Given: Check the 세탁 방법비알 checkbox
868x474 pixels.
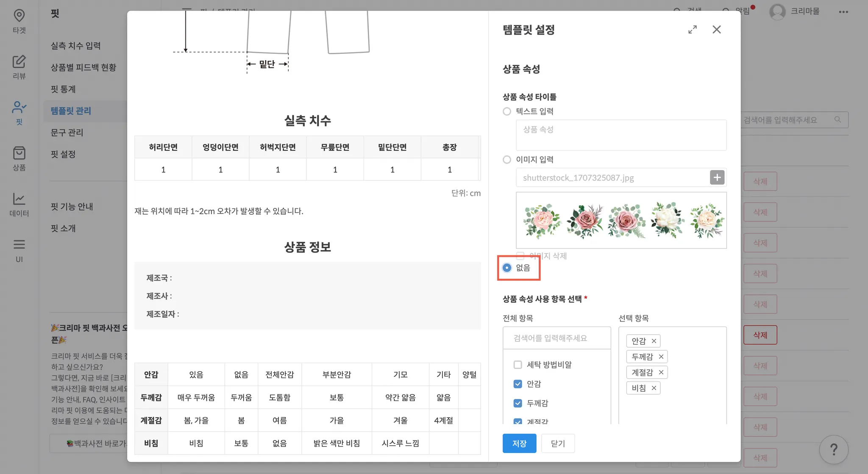Looking at the screenshot, I should pos(517,365).
